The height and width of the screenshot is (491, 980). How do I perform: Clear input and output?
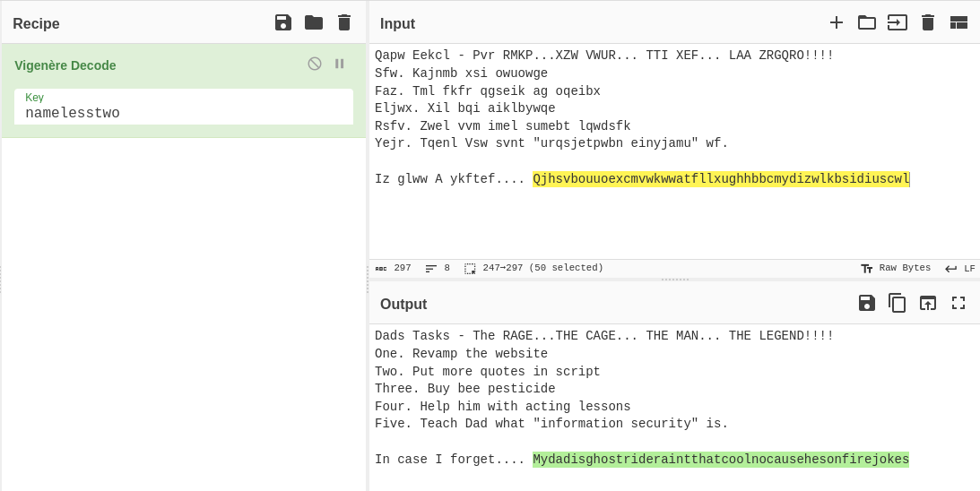point(928,22)
